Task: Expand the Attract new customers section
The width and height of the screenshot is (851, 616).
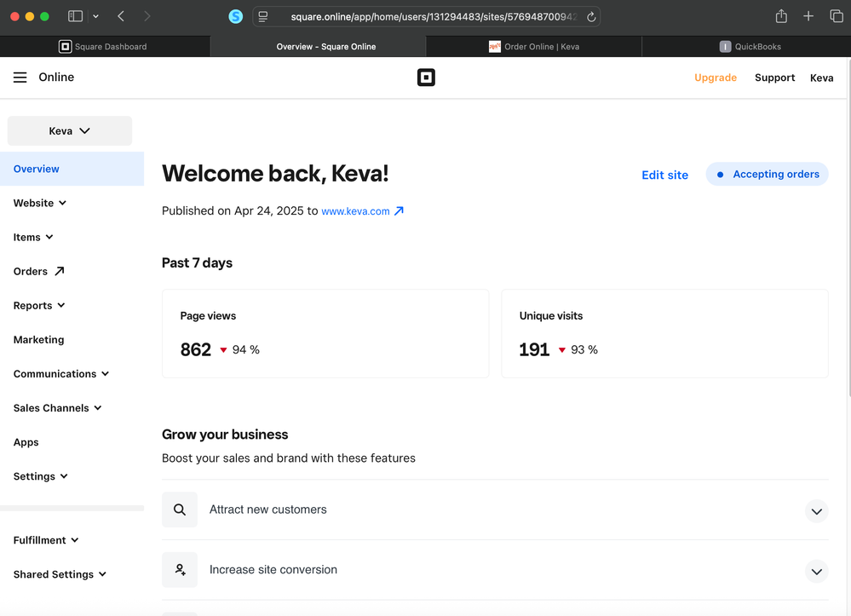Action: point(816,510)
